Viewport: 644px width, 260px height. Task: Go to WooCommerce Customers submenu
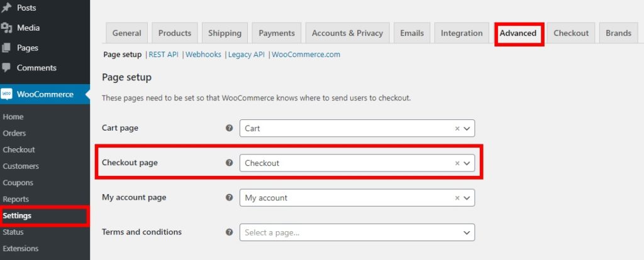pyautogui.click(x=21, y=166)
